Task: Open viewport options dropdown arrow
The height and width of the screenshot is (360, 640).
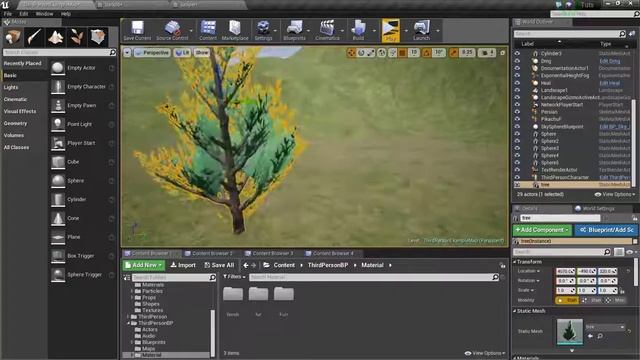Action: [127, 53]
